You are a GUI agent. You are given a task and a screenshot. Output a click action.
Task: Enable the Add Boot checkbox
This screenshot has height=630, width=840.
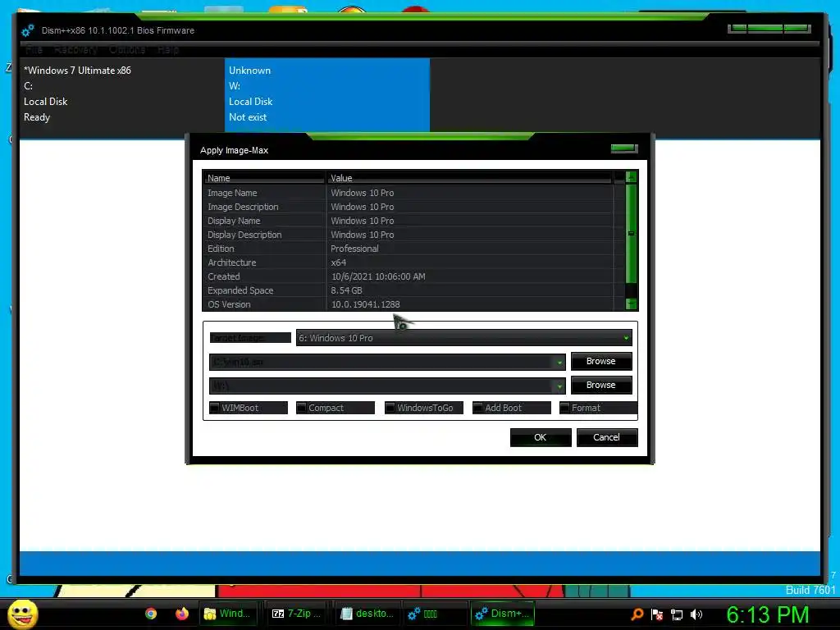point(478,408)
